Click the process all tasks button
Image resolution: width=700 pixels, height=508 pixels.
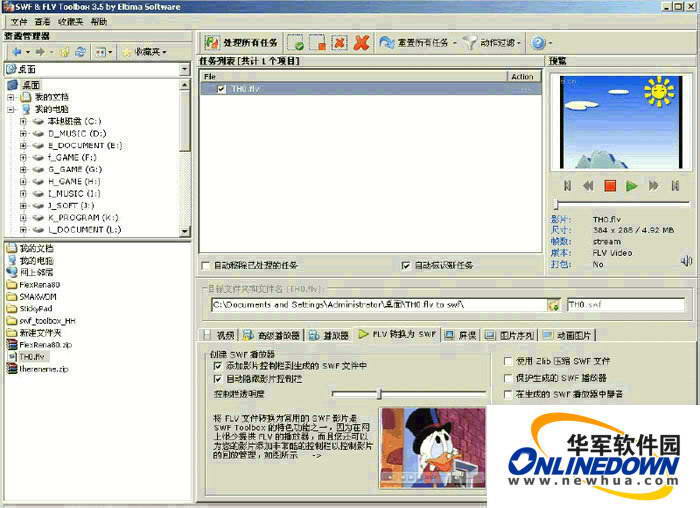tap(242, 43)
